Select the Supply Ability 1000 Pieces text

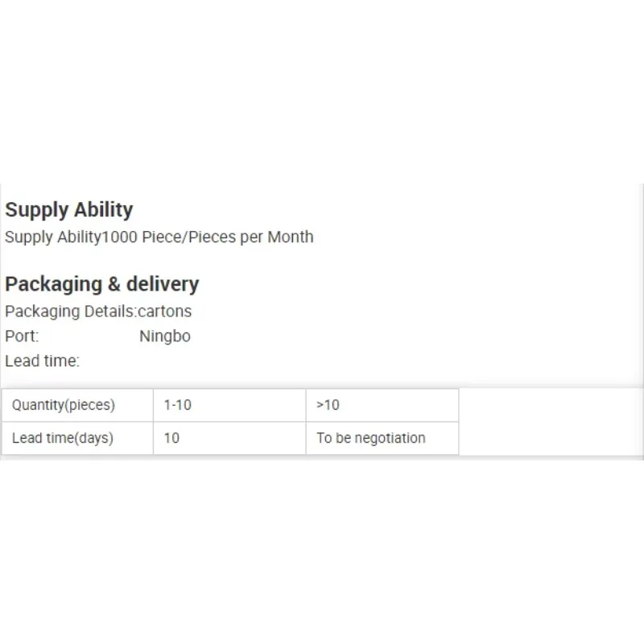(159, 237)
